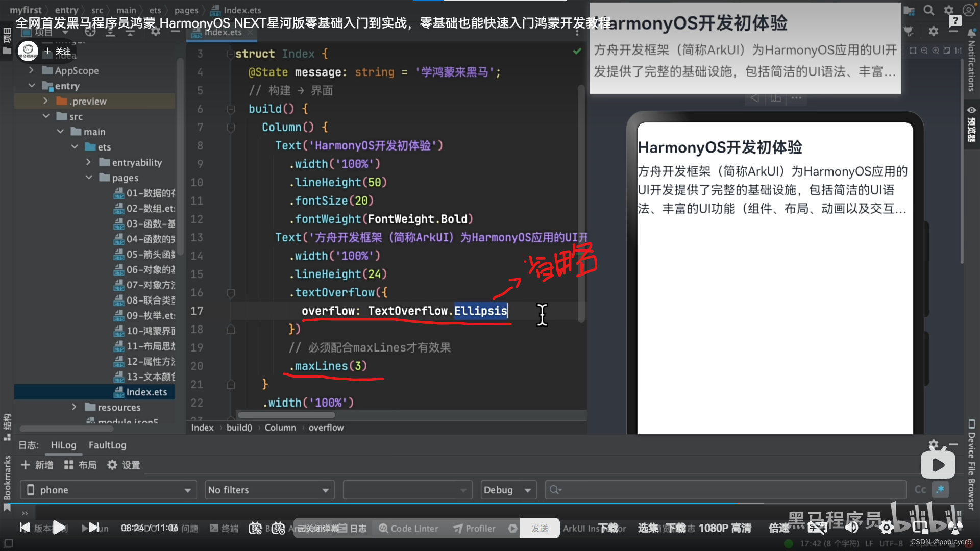Zoom in the previewer

pyautogui.click(x=935, y=51)
